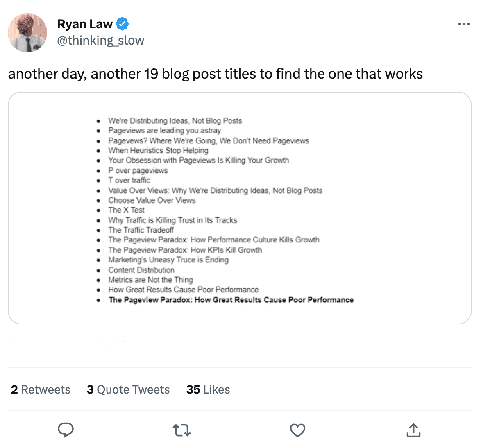This screenshot has height=448, width=481.
Task: Visit the @thinking_slow handle
Action: [101, 40]
